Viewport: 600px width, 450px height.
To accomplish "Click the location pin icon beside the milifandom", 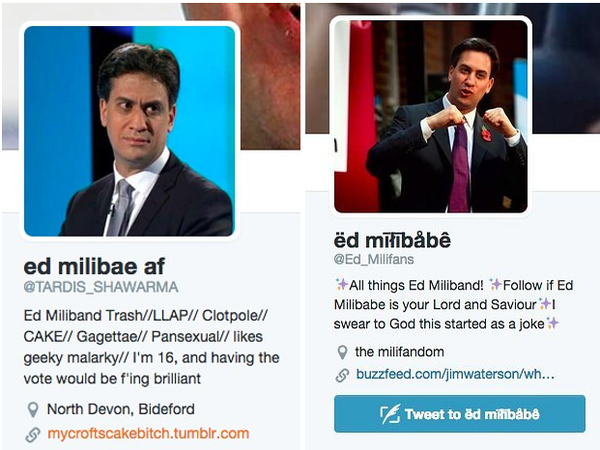I will point(342,352).
